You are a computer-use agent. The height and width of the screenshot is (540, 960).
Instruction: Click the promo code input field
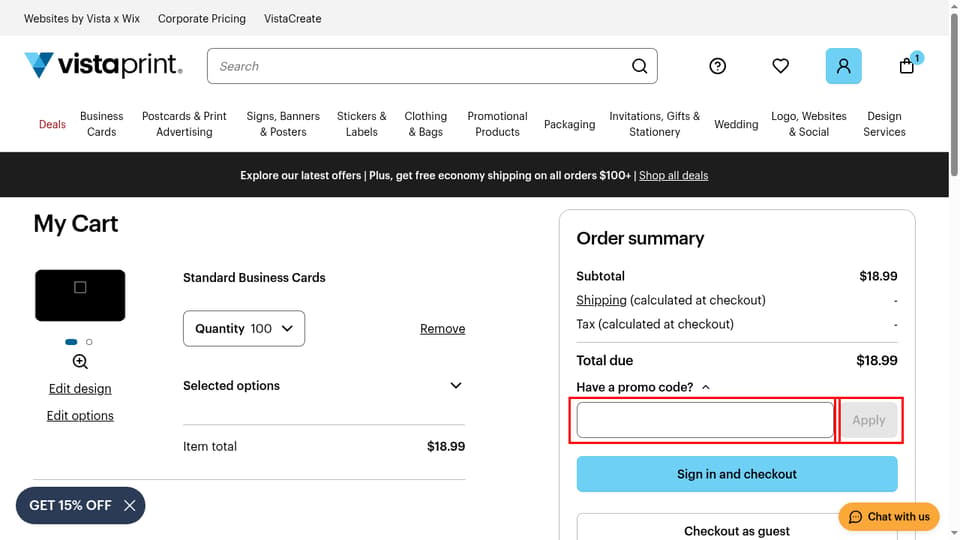[x=705, y=420]
